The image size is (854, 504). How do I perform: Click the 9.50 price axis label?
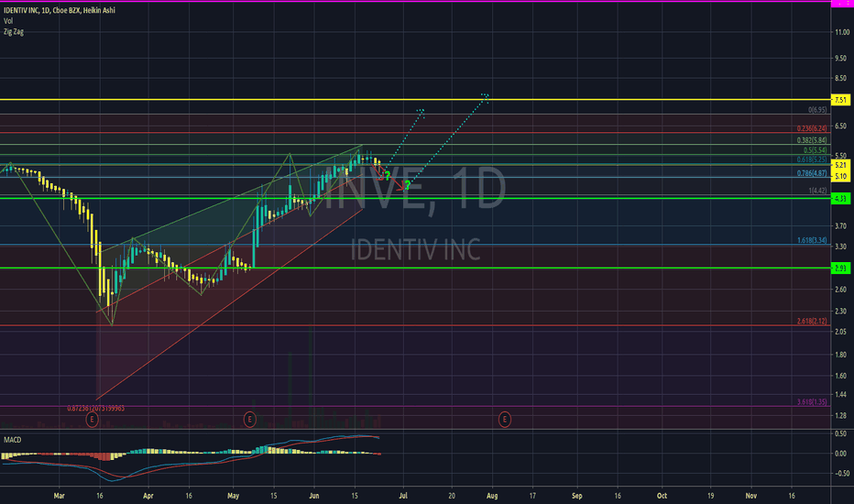841,59
